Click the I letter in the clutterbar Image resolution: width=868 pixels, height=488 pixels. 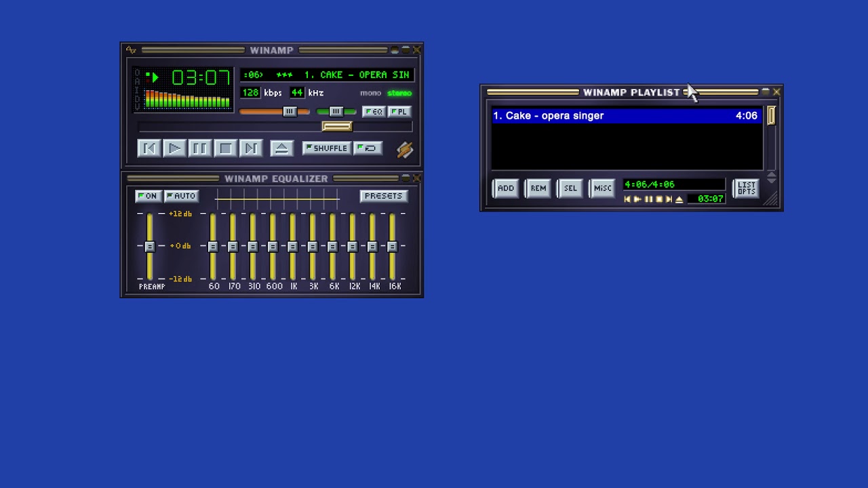pyautogui.click(x=137, y=89)
